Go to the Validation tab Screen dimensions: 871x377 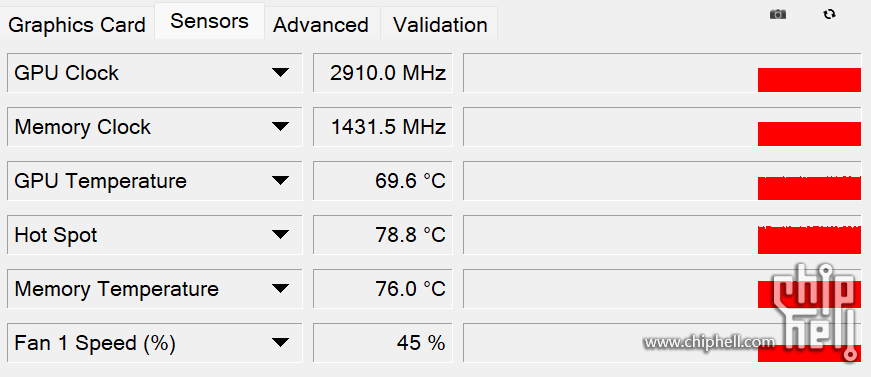pos(440,24)
